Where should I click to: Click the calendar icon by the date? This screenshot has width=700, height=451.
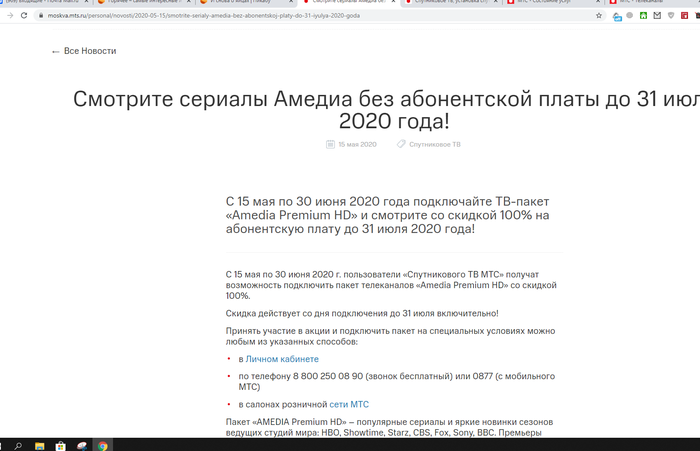click(330, 144)
